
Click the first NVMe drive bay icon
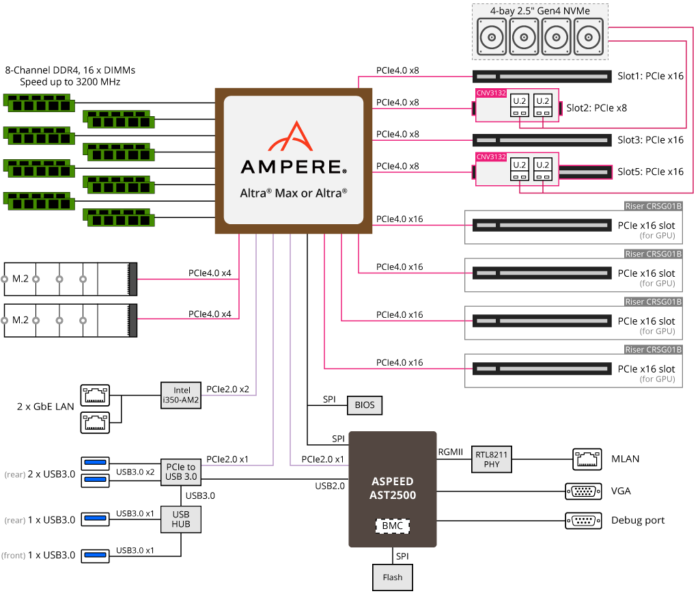click(x=492, y=37)
